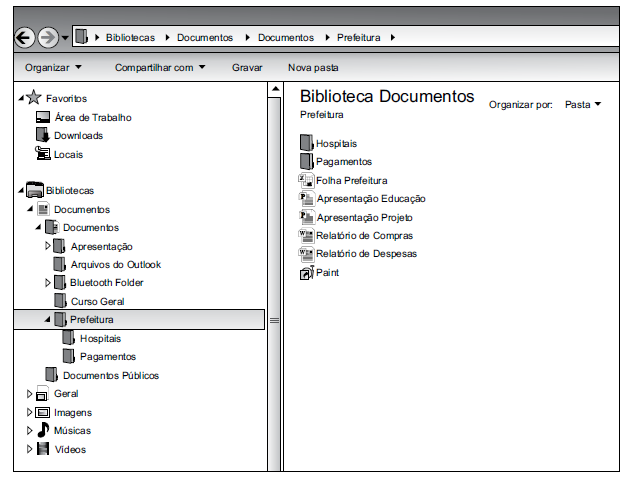Click the Forward navigation arrow button
The height and width of the screenshot is (481, 638).
[47, 38]
